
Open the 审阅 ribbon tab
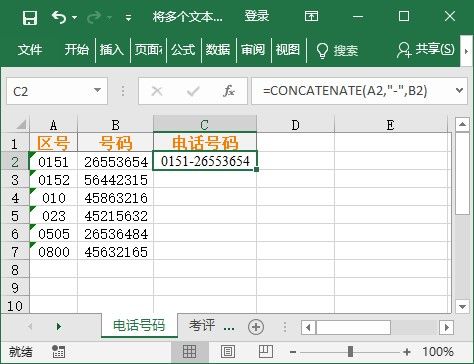coord(253,50)
